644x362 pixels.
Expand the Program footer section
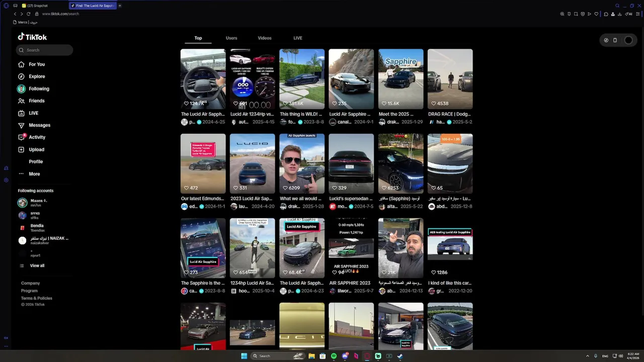pyautogui.click(x=29, y=291)
